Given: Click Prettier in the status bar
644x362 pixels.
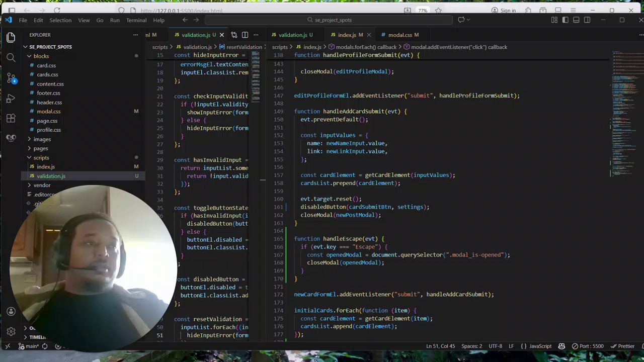Looking at the screenshot, I should coord(622,346).
